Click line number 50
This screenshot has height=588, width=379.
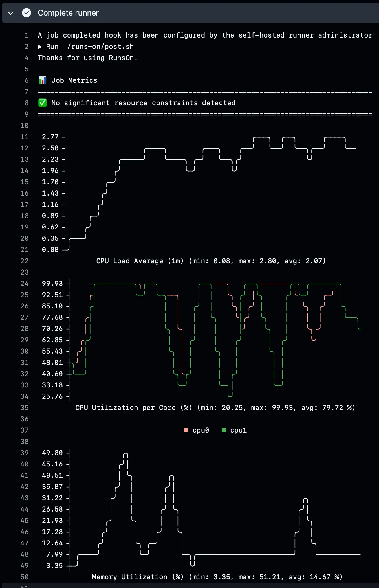coord(25,577)
